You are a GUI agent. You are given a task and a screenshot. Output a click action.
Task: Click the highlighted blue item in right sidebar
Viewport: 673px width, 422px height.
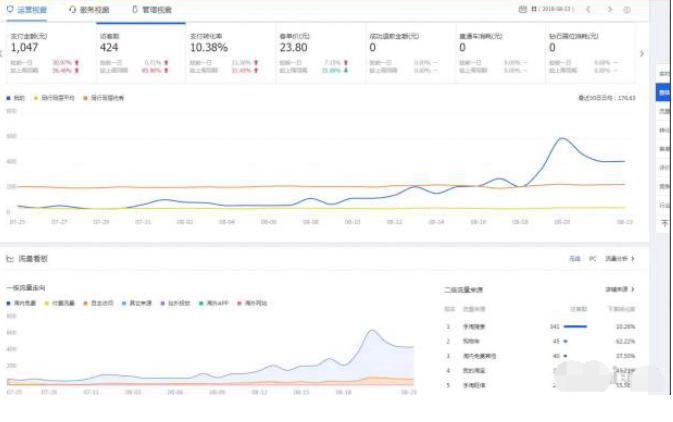point(663,92)
